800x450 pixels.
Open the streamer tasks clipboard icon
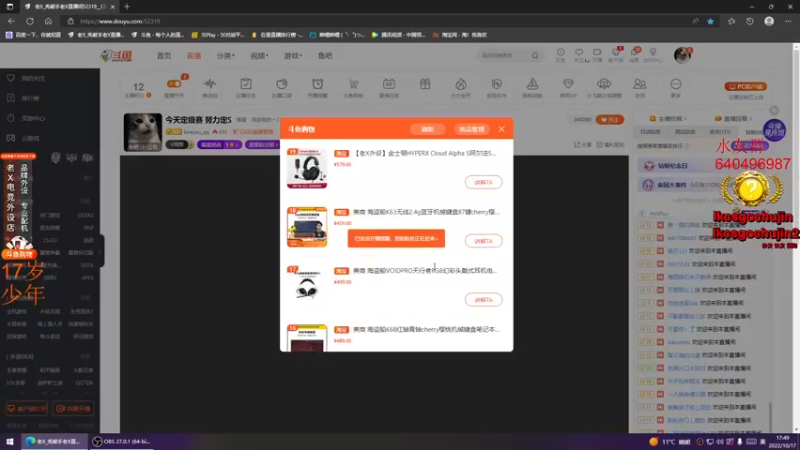(246, 84)
